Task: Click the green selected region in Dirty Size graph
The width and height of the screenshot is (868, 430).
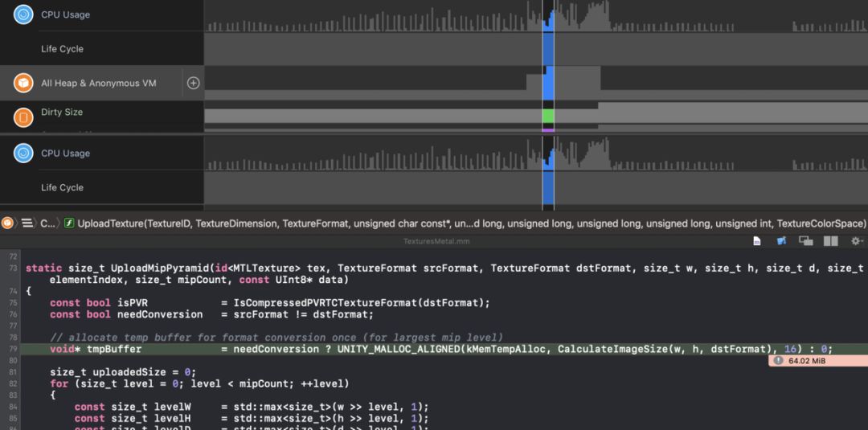Action: coord(548,117)
